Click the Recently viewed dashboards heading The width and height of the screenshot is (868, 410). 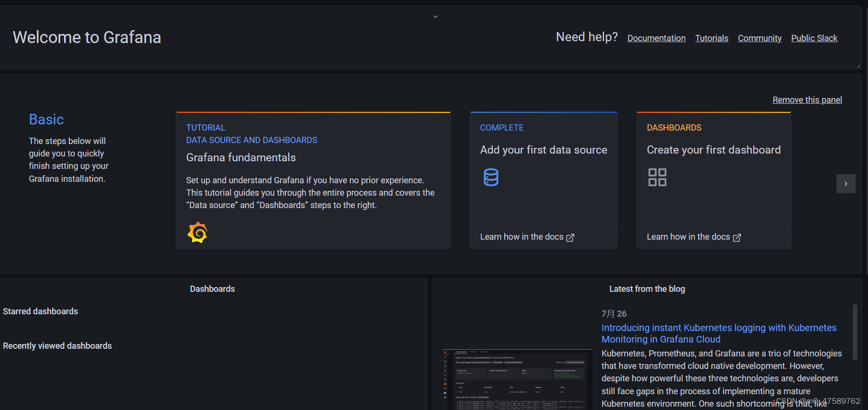(x=57, y=346)
